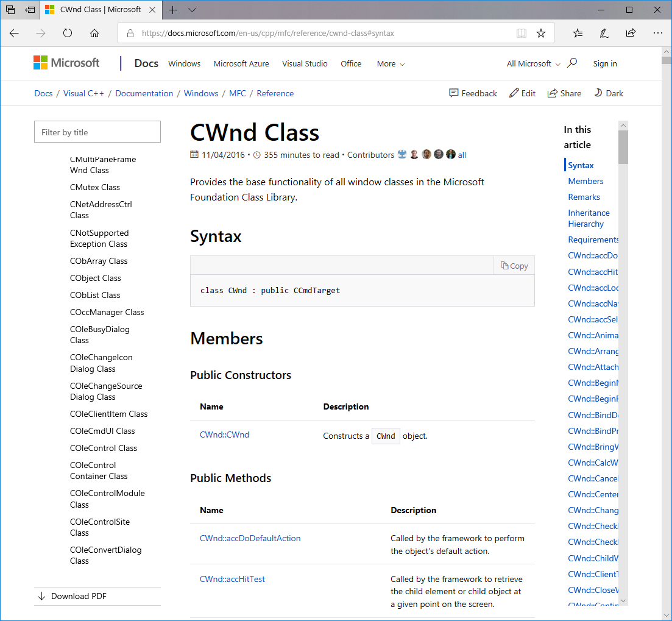Open CWnd::accHitTest link in table
Screen dimensions: 672x621
[232, 578]
